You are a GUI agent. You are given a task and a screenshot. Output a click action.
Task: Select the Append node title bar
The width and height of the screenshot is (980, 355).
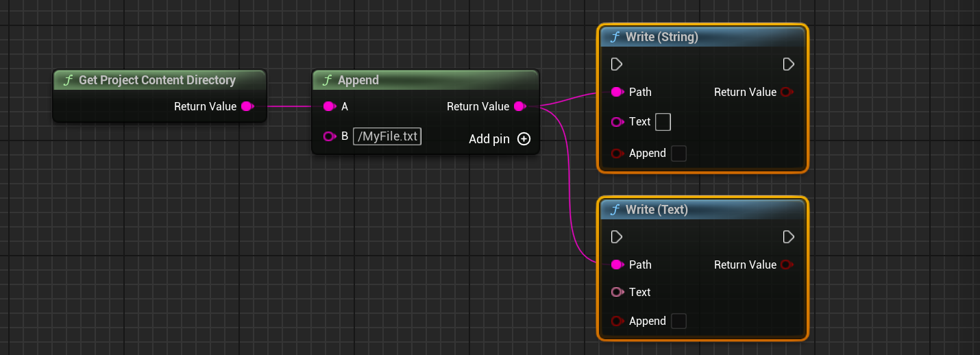(x=358, y=80)
